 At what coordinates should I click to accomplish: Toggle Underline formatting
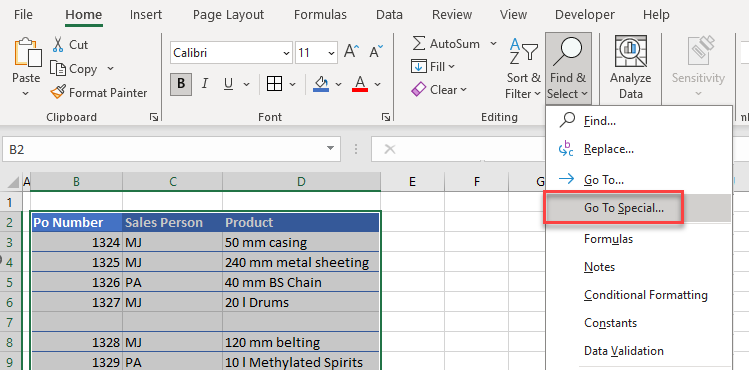(x=228, y=85)
